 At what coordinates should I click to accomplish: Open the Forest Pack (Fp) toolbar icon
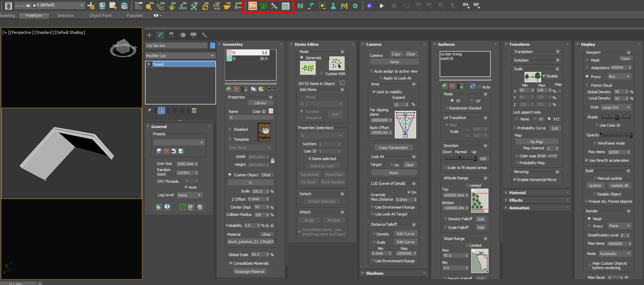[253, 6]
